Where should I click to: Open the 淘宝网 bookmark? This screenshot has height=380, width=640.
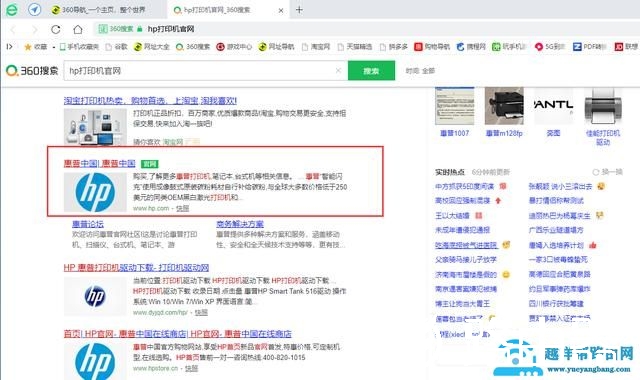[316, 47]
